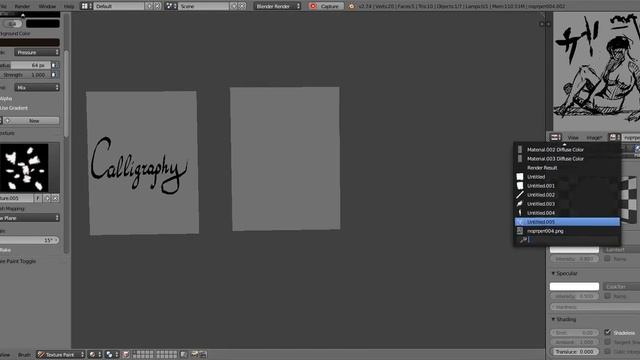The image size is (640, 360).
Task: Click the white specular color swatch
Action: (574, 287)
